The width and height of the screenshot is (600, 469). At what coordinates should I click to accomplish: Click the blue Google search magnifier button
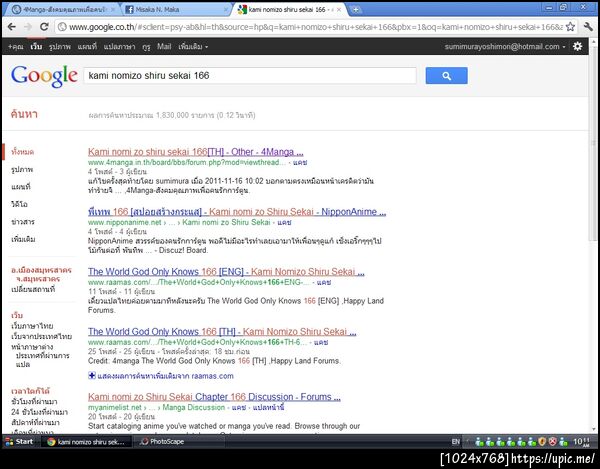pos(446,76)
